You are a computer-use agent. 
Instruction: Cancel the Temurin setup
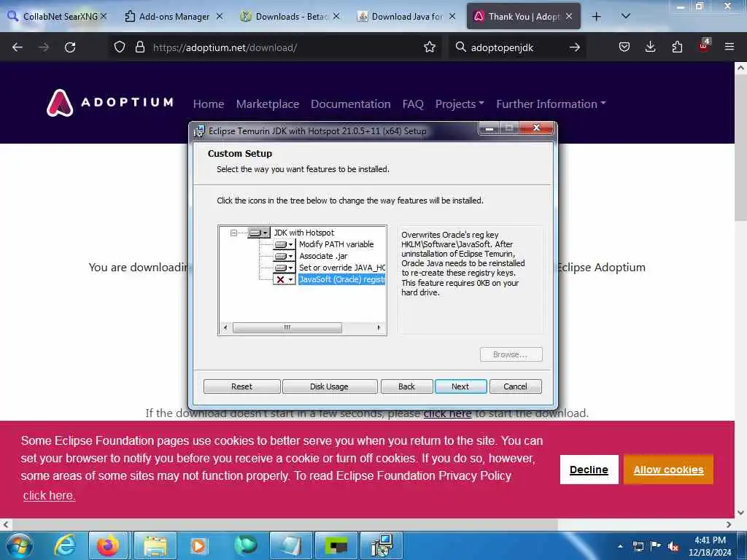516,386
